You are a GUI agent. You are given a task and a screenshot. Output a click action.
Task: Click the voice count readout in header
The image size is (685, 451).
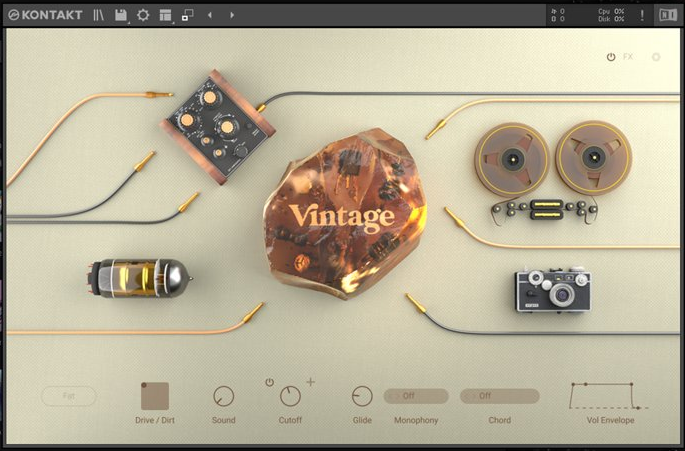pos(558,11)
